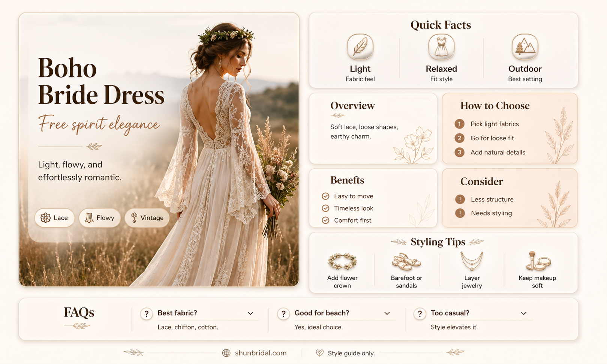The height and width of the screenshot is (364, 607).
Task: Click the Go for loose fit step
Action: [492, 138]
